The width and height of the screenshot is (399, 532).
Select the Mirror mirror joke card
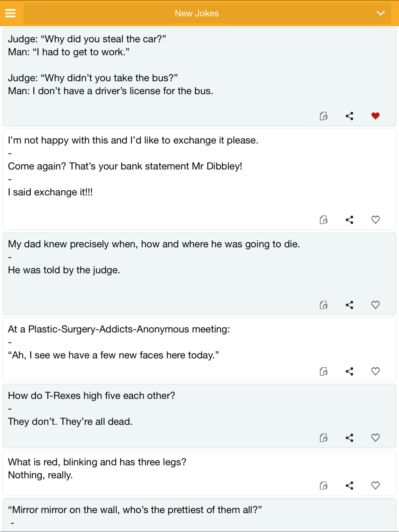[199, 515]
